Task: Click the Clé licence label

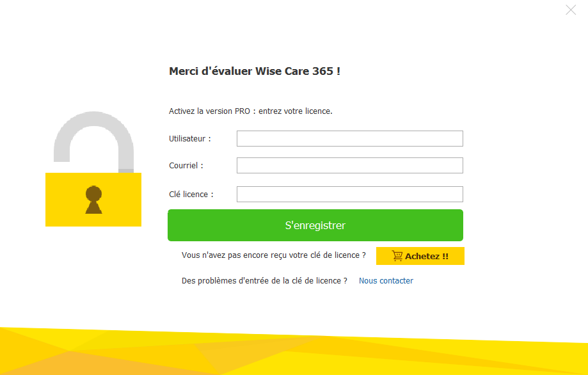Action: point(191,195)
